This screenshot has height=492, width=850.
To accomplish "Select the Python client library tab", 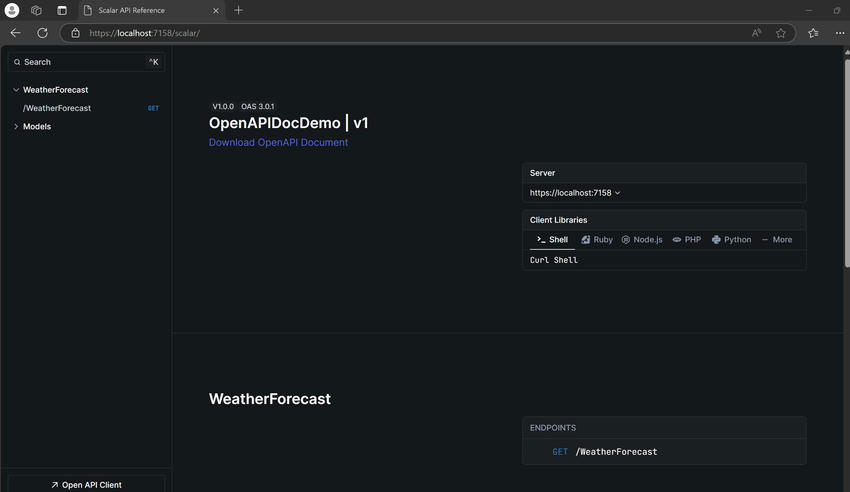I will coord(731,239).
